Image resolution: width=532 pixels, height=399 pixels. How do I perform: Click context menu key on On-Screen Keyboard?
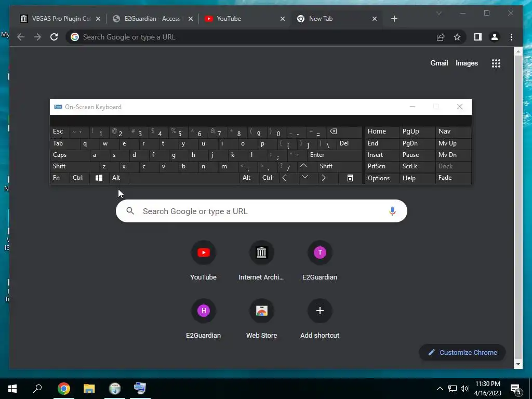[350, 178]
